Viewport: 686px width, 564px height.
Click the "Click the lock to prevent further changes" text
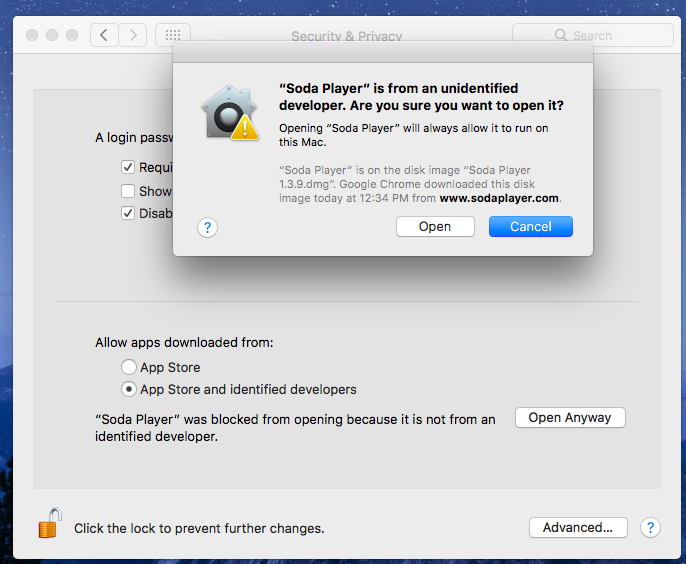[x=199, y=529]
